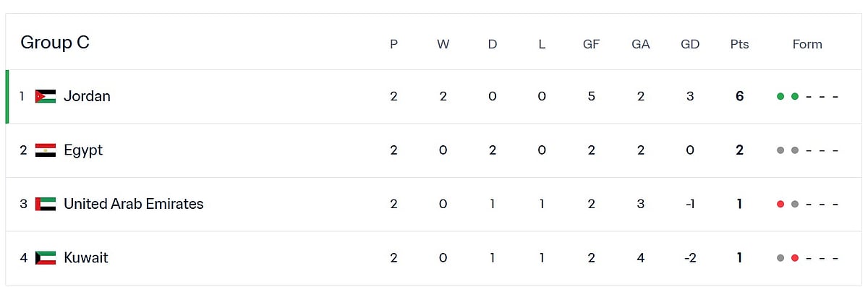Click Egypt's first gray draw form dot
Viewport: 868px width, 292px height.
click(x=780, y=150)
